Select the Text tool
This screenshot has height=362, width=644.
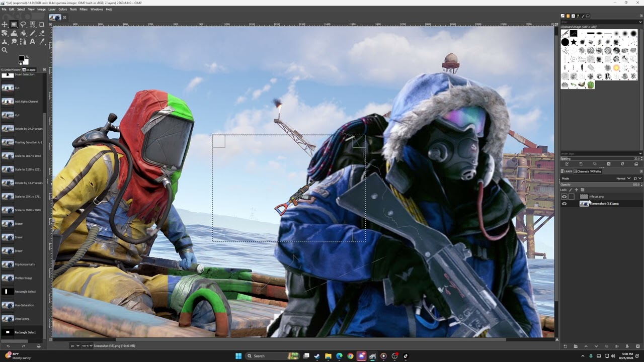coord(33,42)
